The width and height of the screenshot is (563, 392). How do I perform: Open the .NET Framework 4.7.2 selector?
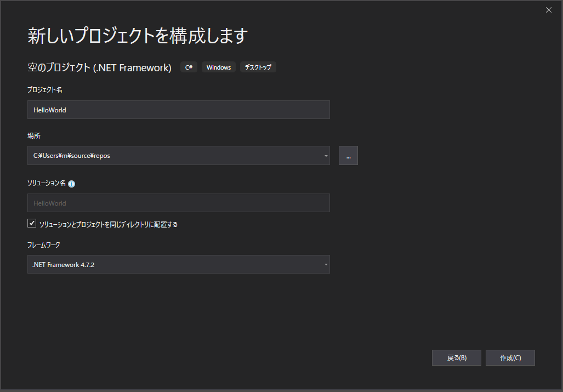[x=326, y=264]
